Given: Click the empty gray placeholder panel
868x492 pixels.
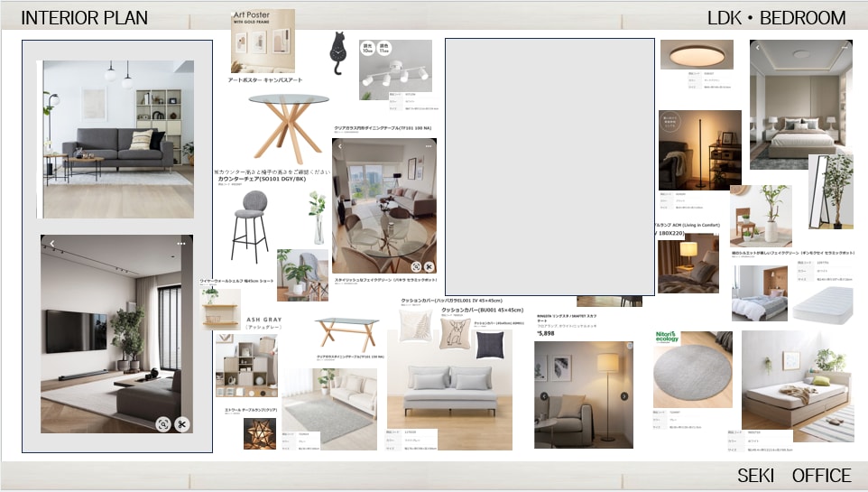Looking at the screenshot, I should click(549, 167).
